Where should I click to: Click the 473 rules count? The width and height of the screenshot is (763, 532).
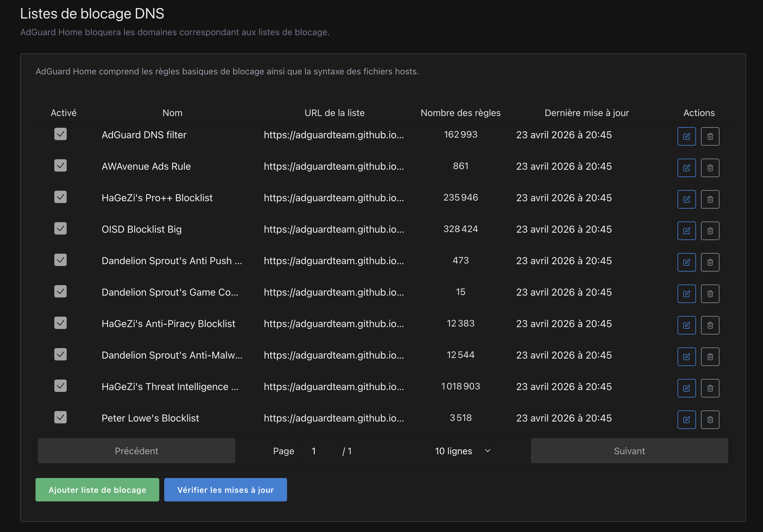[x=461, y=260]
